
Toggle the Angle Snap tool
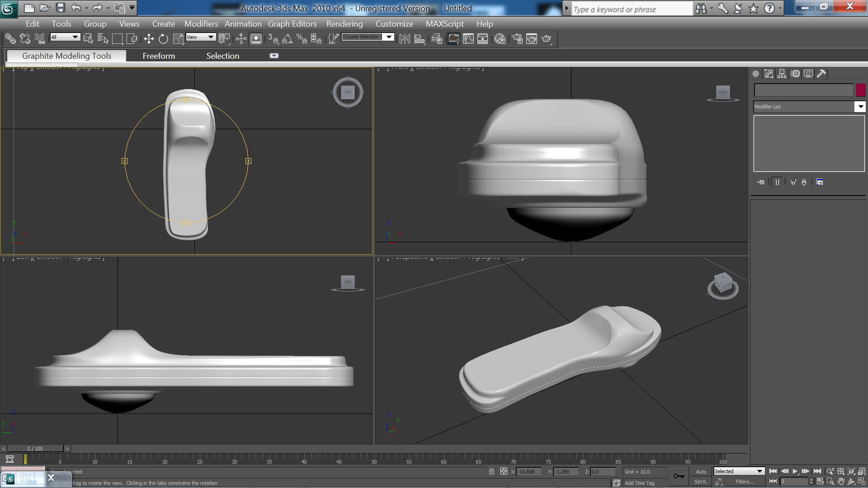coord(287,39)
